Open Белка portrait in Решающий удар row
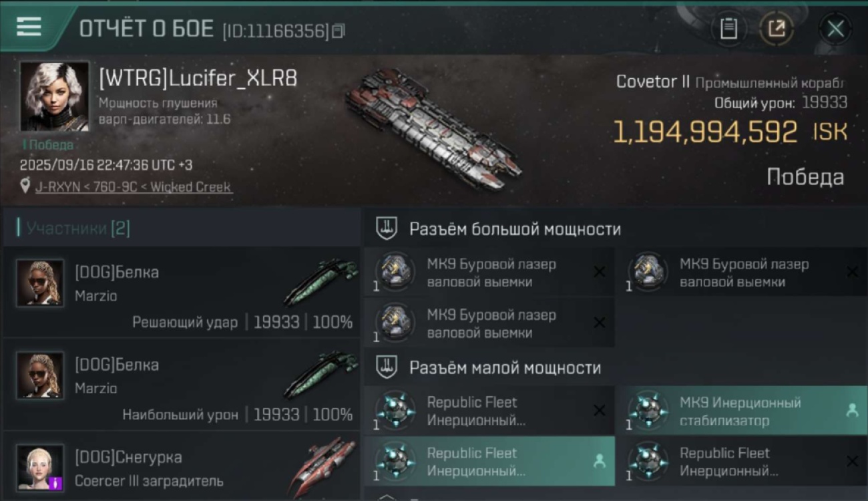Screen dimensions: 868x501 40,283
